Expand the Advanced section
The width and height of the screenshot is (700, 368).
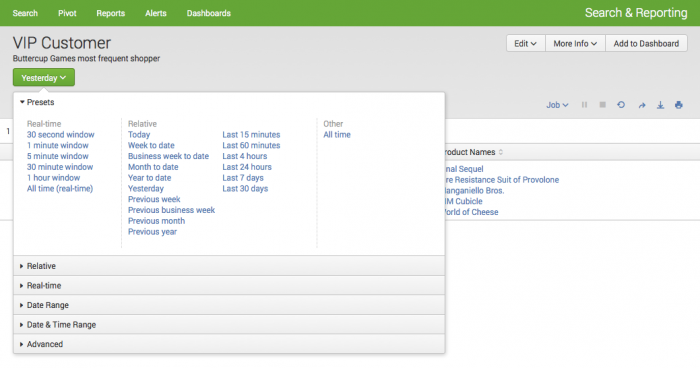pyautogui.click(x=229, y=344)
